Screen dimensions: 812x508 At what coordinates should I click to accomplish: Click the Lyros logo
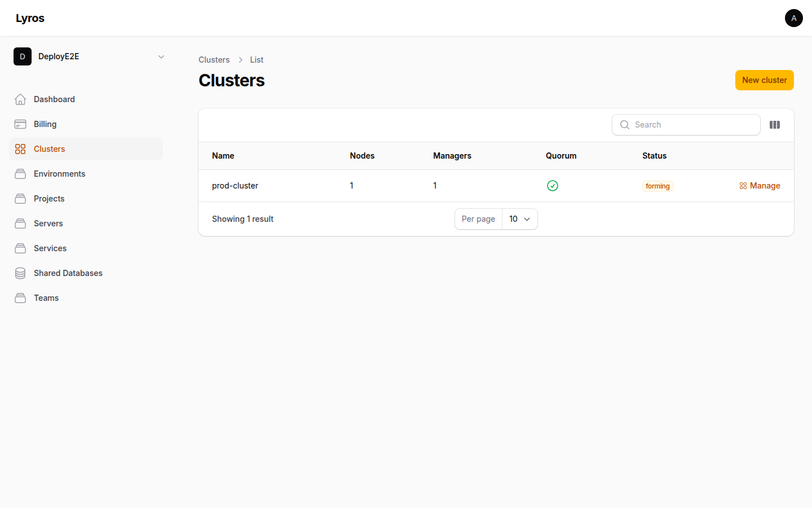(30, 18)
